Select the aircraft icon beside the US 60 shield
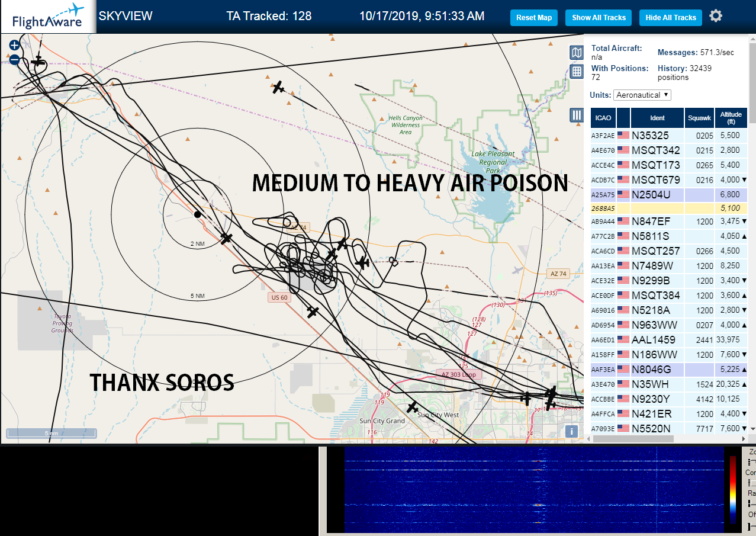This screenshot has height=536, width=756. (313, 312)
